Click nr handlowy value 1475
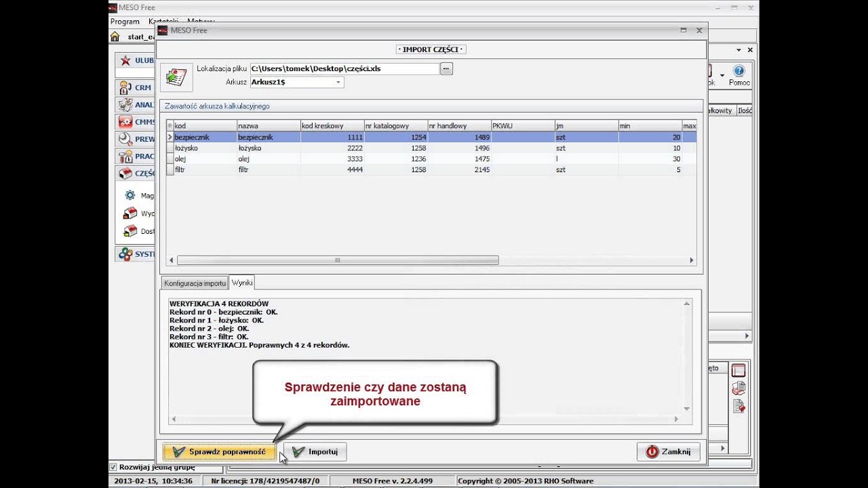Screen dimensions: 868x488 coord(481,159)
